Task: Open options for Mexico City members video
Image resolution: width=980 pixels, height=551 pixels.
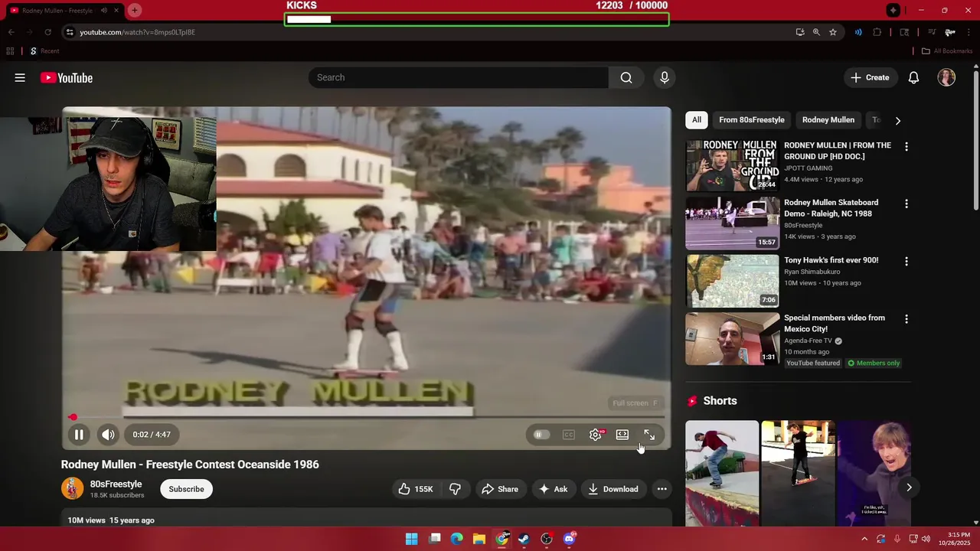Action: 906,318
